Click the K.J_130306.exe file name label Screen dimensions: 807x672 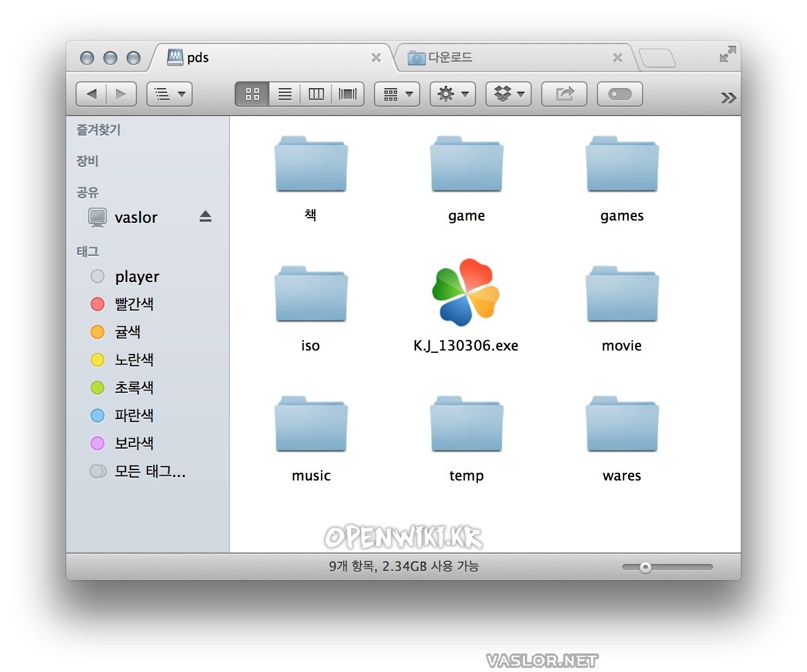coord(466,346)
